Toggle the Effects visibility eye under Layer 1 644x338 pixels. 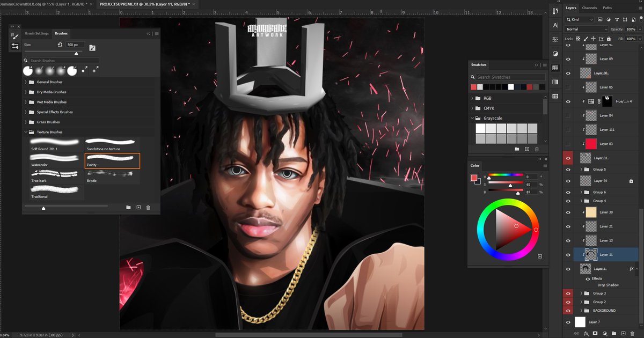(x=588, y=278)
